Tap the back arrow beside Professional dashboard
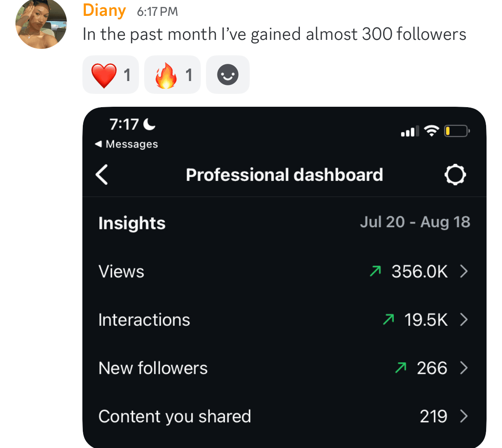The height and width of the screenshot is (448, 502). [x=102, y=175]
